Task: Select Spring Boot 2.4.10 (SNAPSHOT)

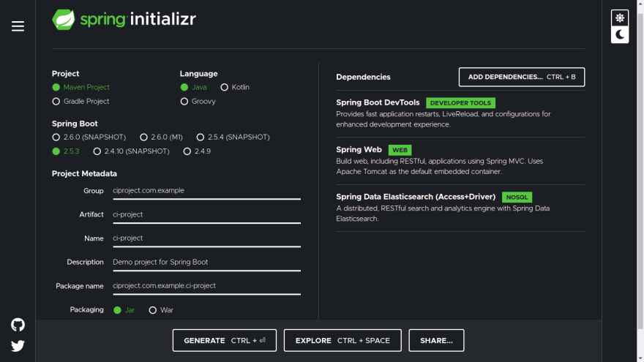Action: [x=132, y=151]
